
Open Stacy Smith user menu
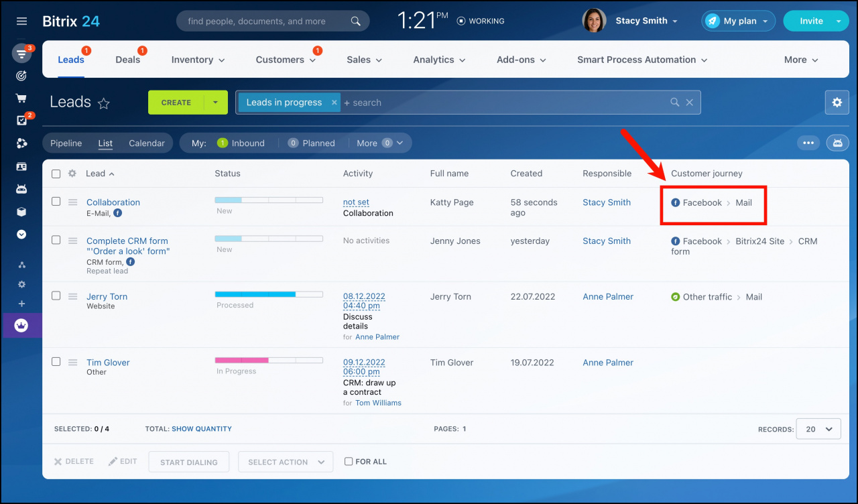point(646,21)
